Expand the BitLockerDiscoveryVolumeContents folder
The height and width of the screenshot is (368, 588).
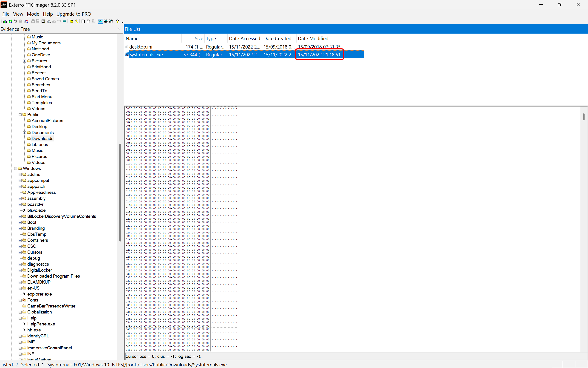(x=20, y=216)
